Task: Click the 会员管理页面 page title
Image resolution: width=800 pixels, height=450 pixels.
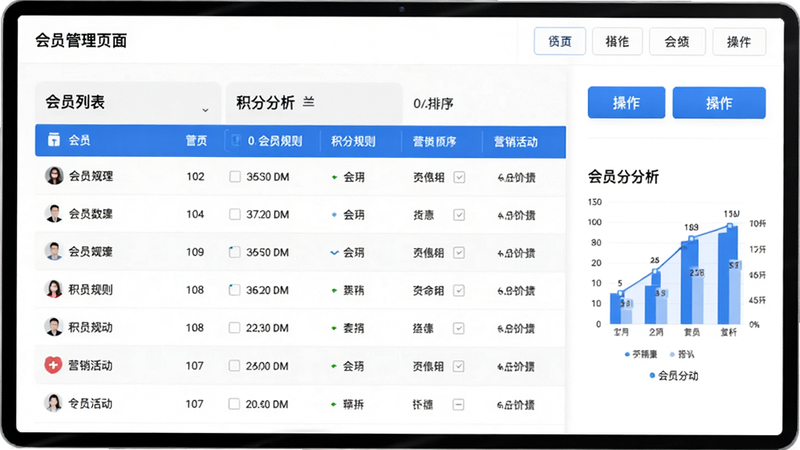Action: pos(81,40)
